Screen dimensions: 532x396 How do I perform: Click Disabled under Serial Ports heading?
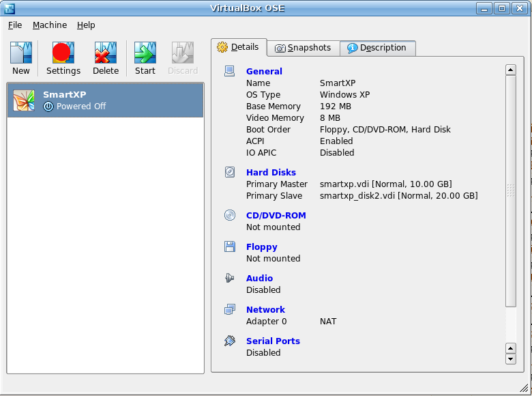click(x=263, y=352)
